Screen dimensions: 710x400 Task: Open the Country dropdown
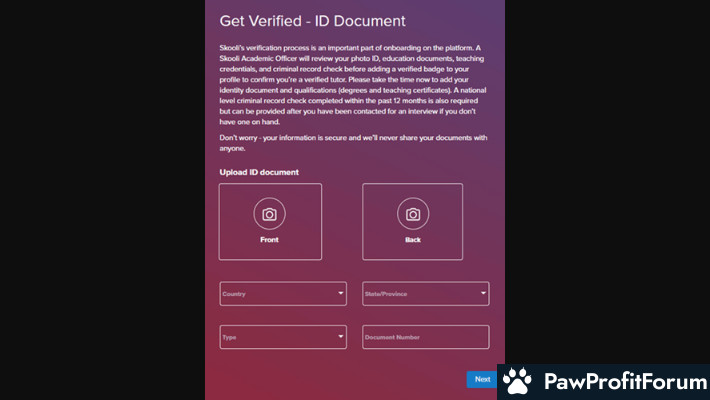point(283,294)
